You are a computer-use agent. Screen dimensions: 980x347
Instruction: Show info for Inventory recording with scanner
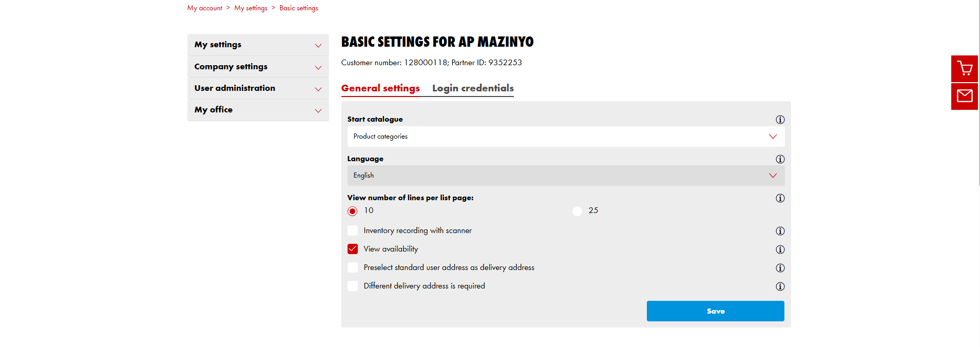[x=780, y=231]
